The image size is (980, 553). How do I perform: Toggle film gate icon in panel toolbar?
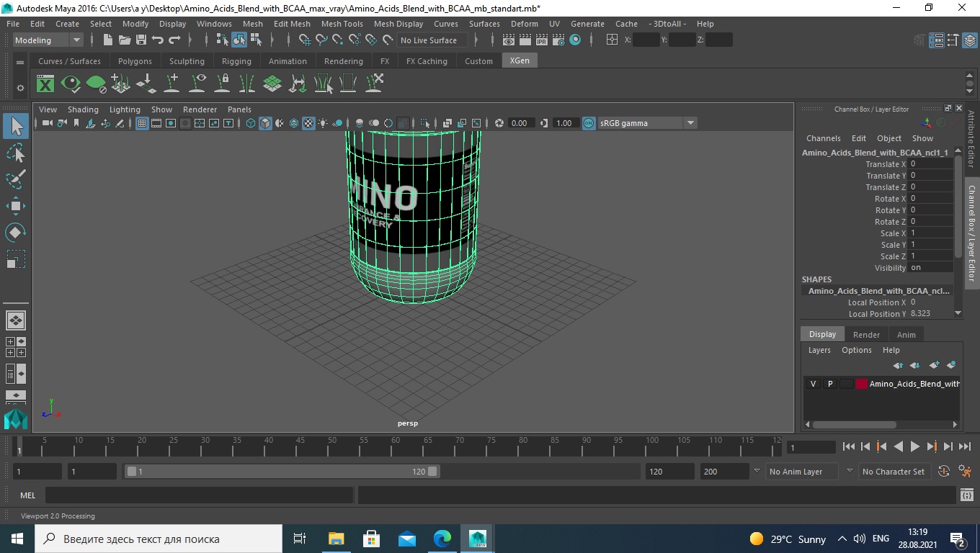click(x=156, y=123)
